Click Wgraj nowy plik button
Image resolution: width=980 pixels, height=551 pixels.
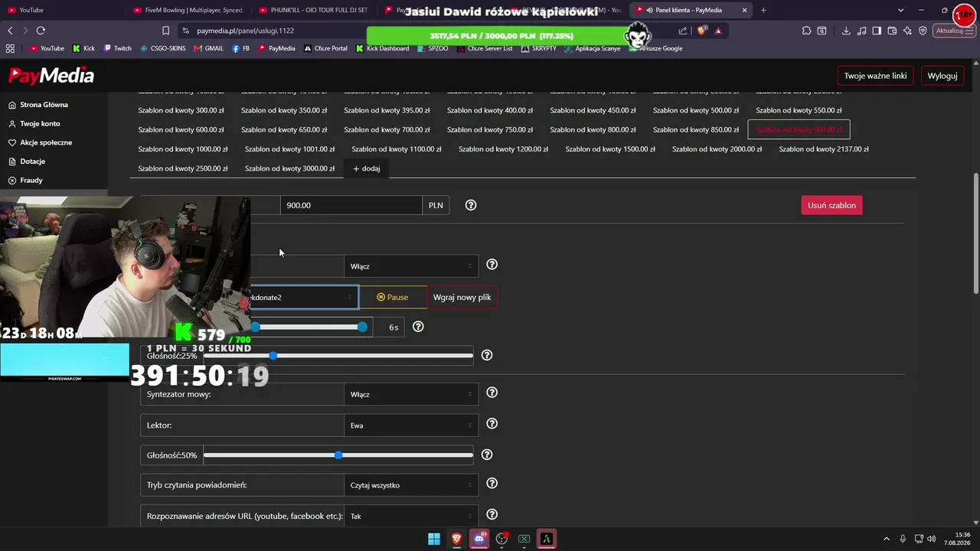click(x=462, y=297)
